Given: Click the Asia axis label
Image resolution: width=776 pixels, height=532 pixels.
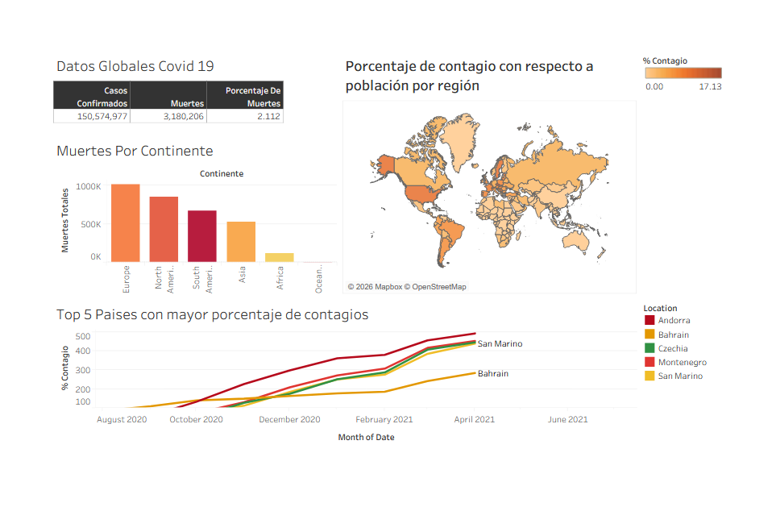Looking at the screenshot, I should [x=242, y=275].
